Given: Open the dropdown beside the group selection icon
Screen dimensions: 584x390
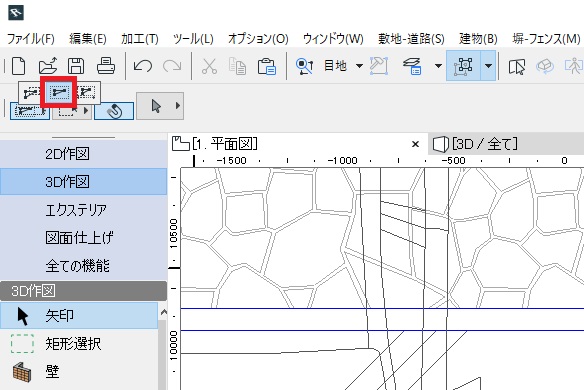Looking at the screenshot, I should point(488,66).
